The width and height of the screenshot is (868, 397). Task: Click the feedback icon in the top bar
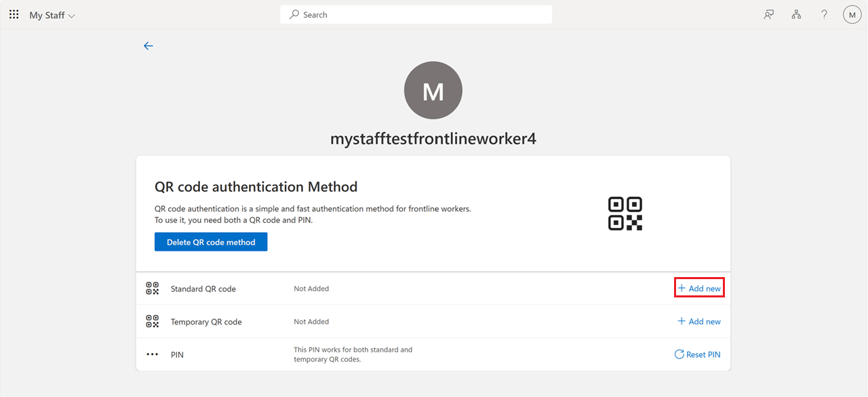point(768,14)
